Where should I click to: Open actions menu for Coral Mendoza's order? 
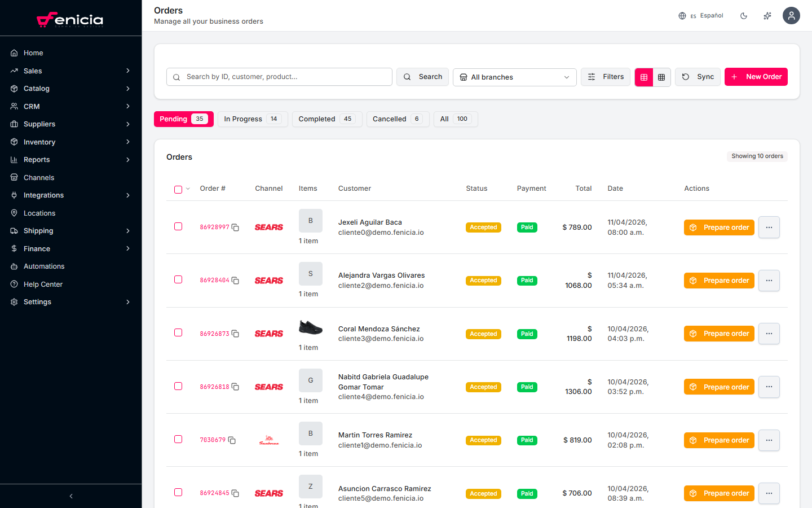769,334
